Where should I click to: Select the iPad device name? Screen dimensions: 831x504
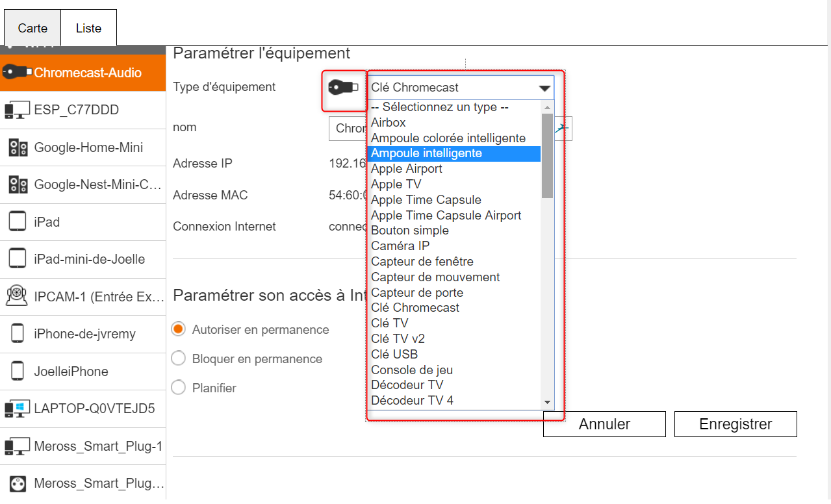pyautogui.click(x=47, y=222)
